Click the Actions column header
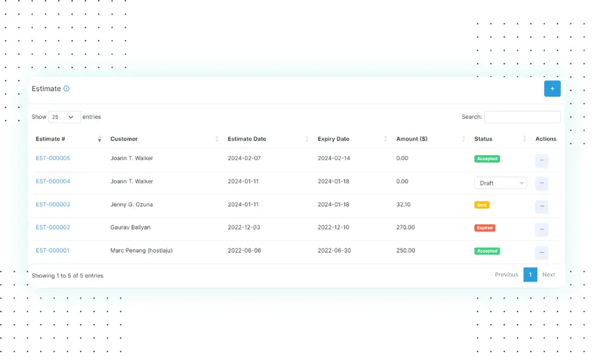Viewport: 593px width, 364px height. pos(546,139)
